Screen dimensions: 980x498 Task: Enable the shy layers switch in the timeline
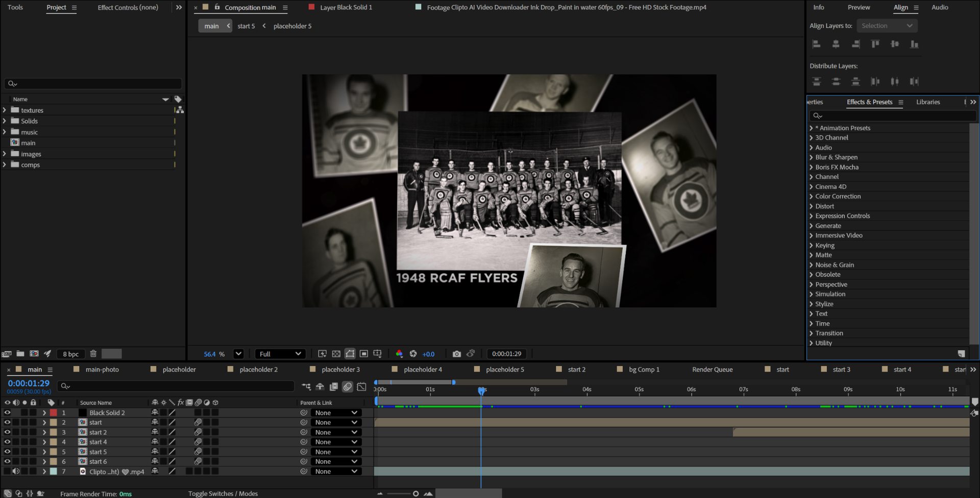click(x=320, y=387)
